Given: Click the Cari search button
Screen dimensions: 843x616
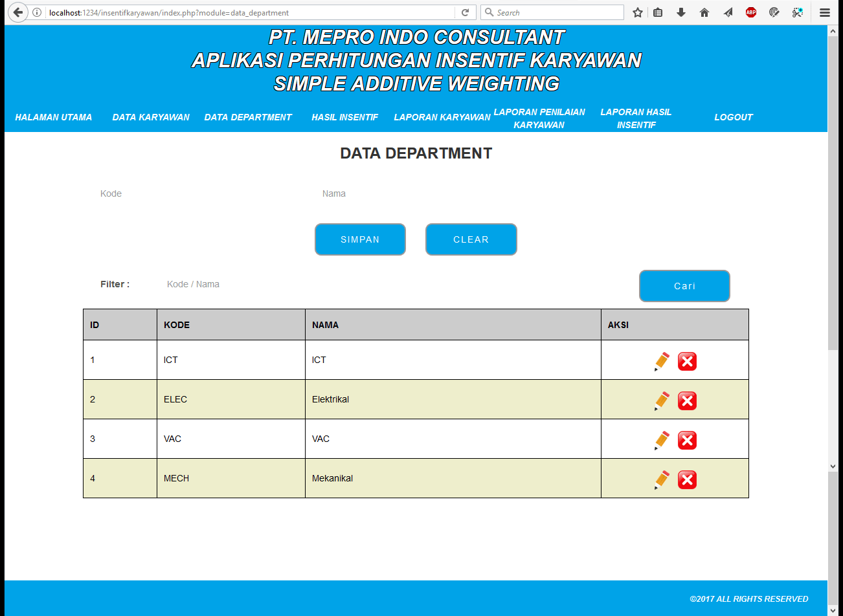Looking at the screenshot, I should [684, 286].
